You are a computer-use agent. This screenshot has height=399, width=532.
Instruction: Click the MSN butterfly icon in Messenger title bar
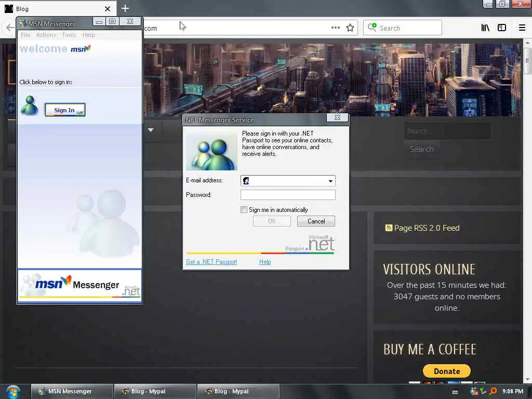coord(23,23)
